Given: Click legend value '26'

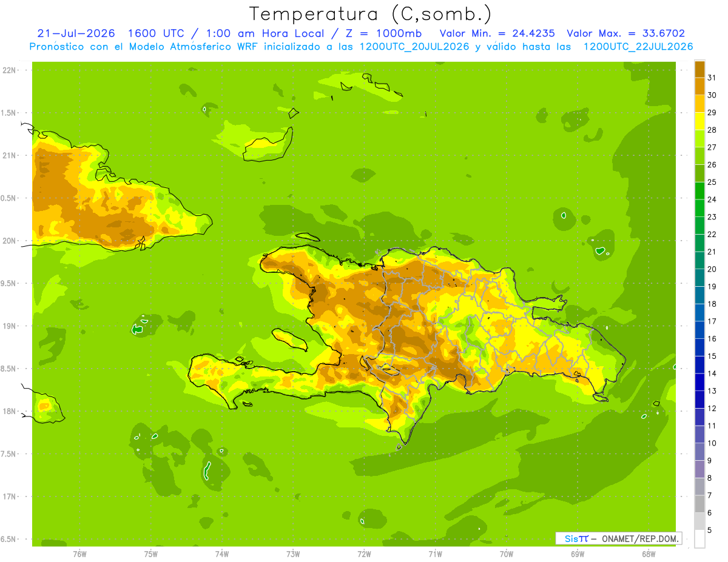Looking at the screenshot, I should pos(712,165).
